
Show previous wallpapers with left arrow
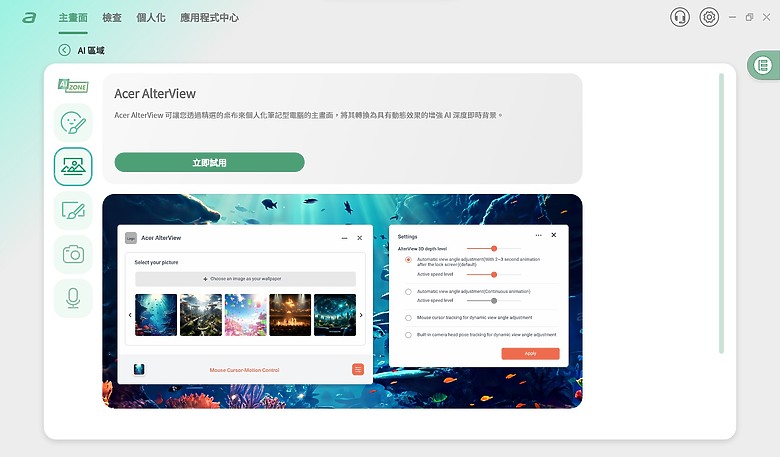(x=130, y=315)
